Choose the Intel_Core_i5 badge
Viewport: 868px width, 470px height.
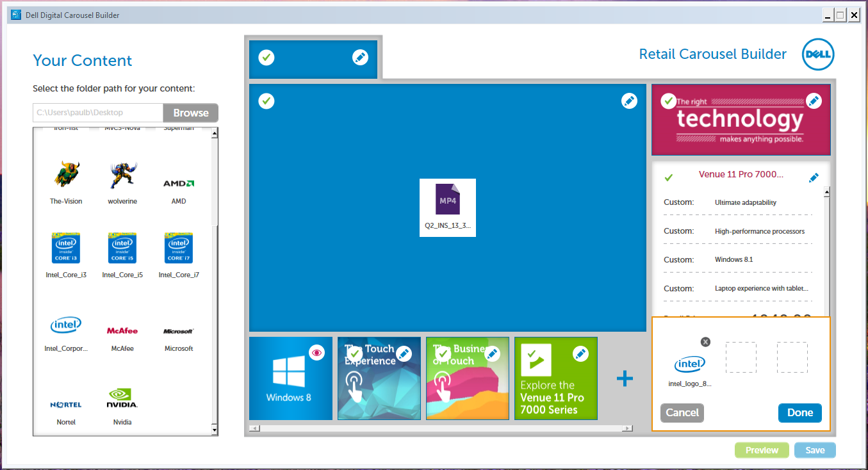tap(122, 248)
